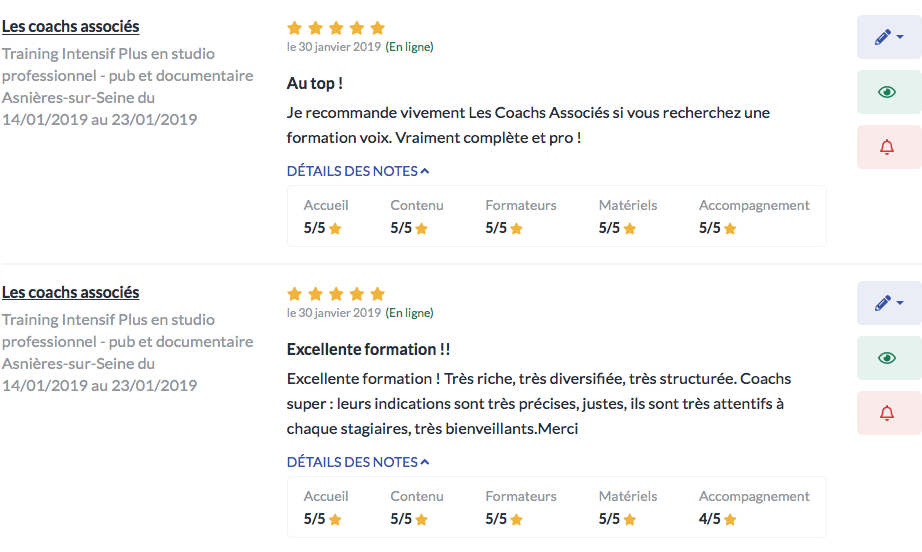
Task: Click the pencil edit icon for 'Excellente formation !!' review
Action: (x=883, y=303)
